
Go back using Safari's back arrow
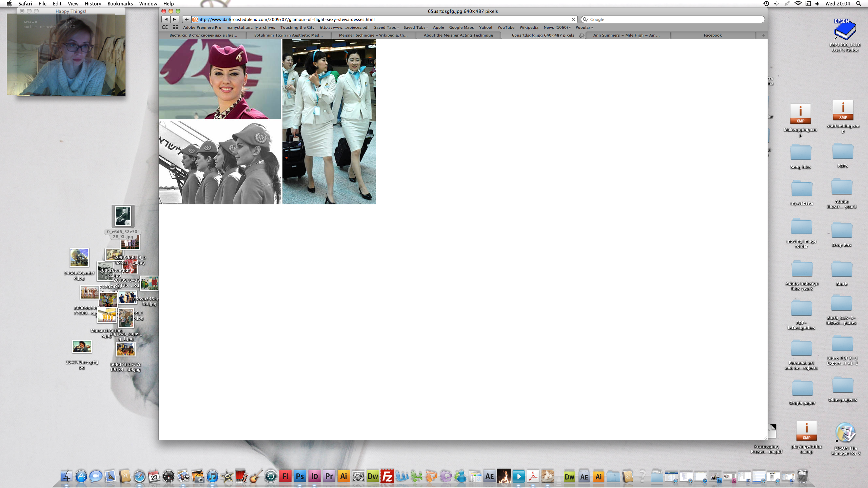[166, 19]
